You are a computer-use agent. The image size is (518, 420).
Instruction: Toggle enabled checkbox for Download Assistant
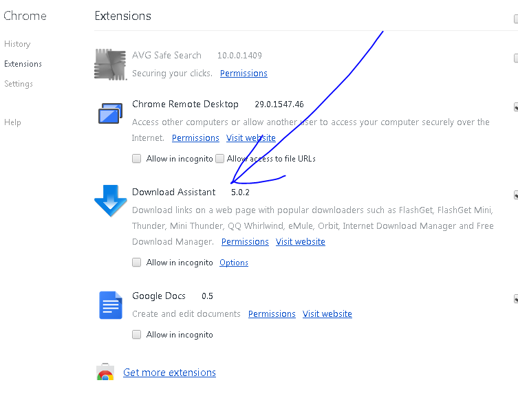516,195
